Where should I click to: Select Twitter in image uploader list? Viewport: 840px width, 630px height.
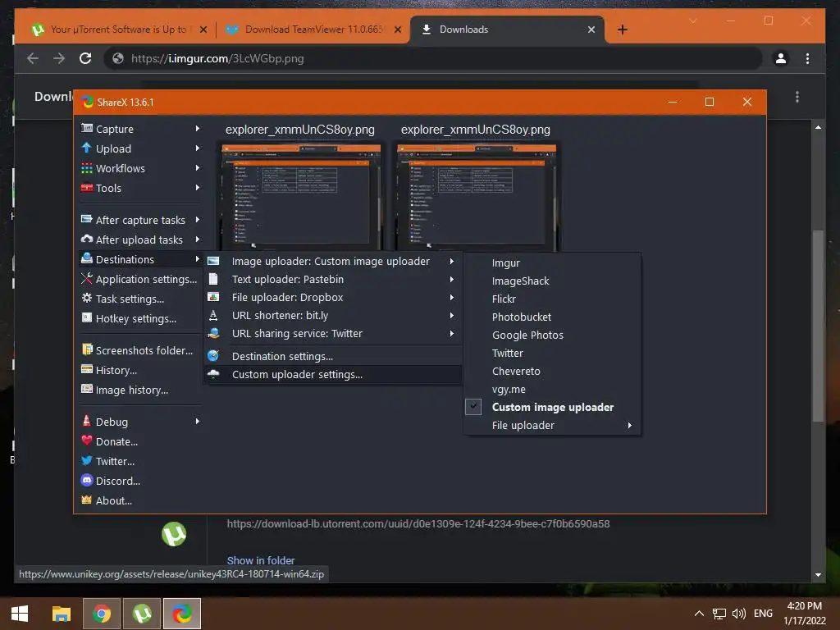[x=552, y=353]
